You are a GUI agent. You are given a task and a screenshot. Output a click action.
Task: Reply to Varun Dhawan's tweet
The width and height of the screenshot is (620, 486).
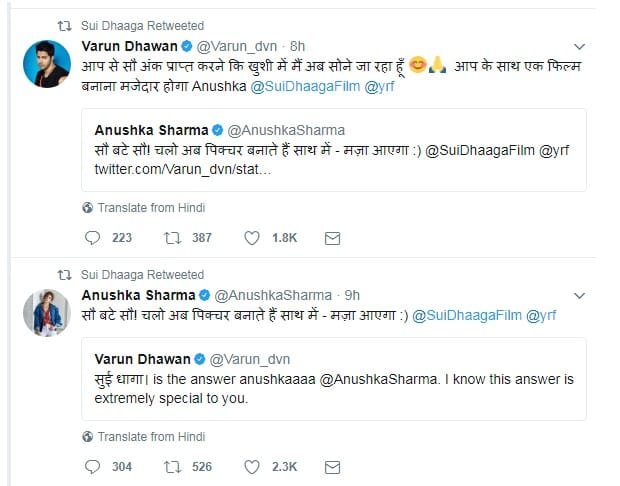coord(93,238)
